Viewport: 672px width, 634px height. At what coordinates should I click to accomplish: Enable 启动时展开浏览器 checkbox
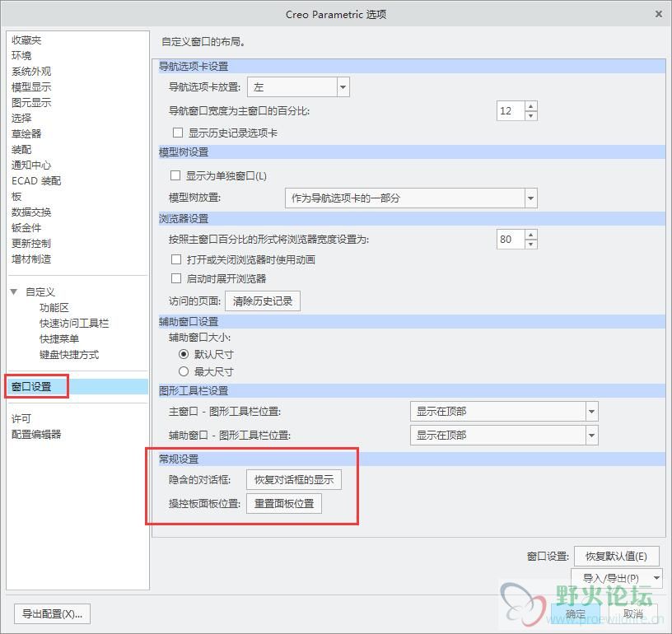click(x=176, y=279)
